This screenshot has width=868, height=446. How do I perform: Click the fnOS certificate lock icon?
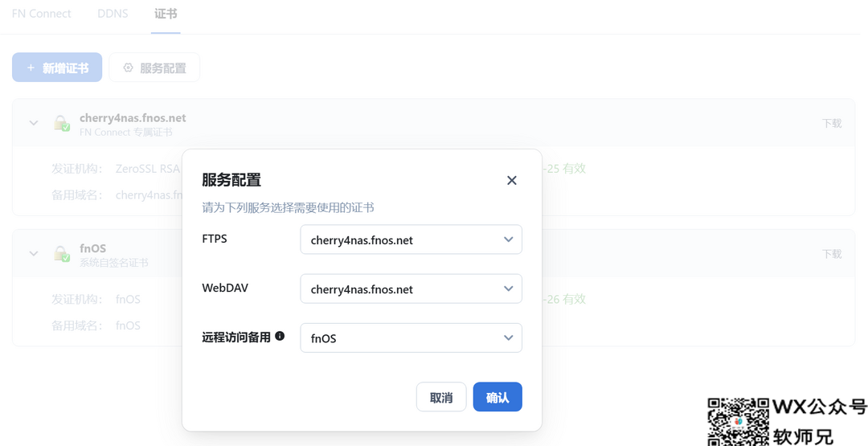(x=61, y=253)
